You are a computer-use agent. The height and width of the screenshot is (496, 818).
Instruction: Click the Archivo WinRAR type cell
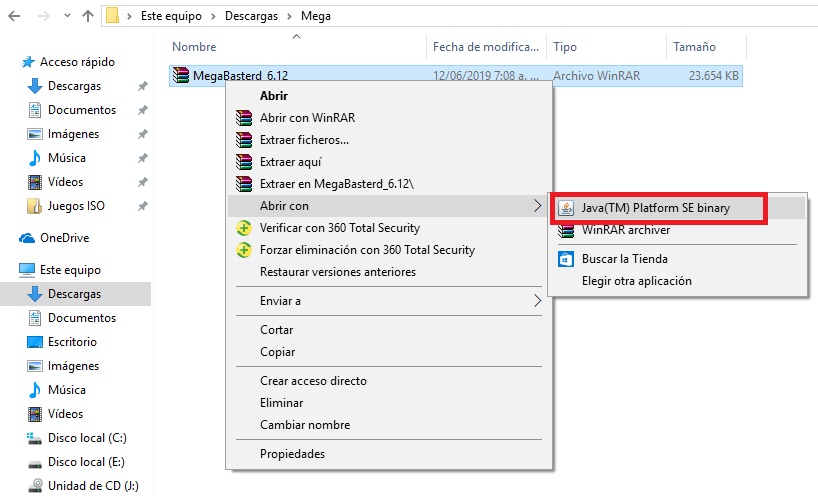pos(596,76)
